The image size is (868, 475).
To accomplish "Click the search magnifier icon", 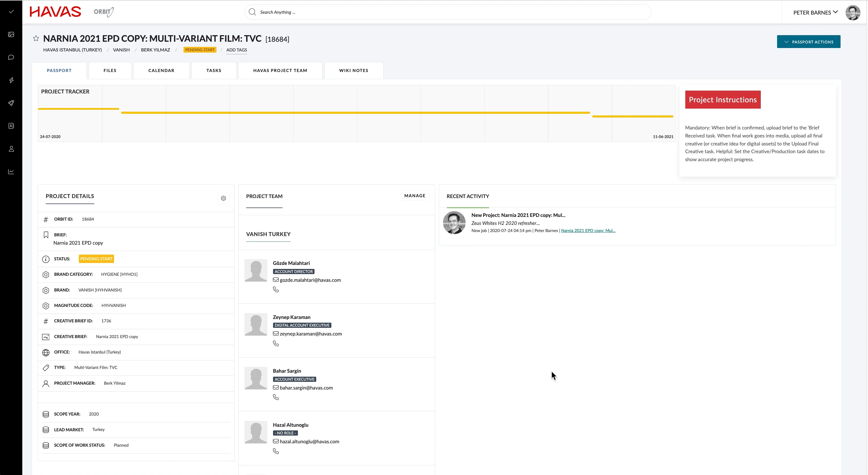I will point(252,12).
